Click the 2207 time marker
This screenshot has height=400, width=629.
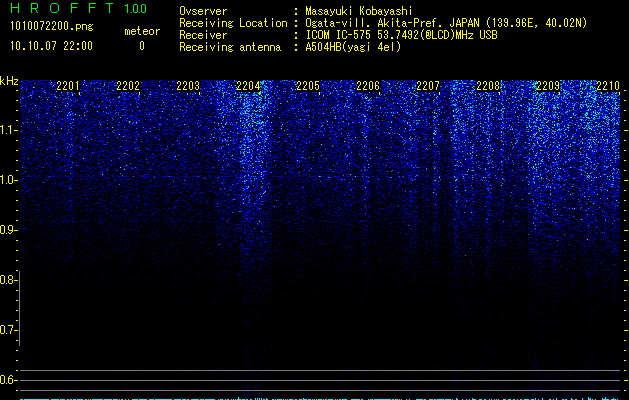pos(428,86)
